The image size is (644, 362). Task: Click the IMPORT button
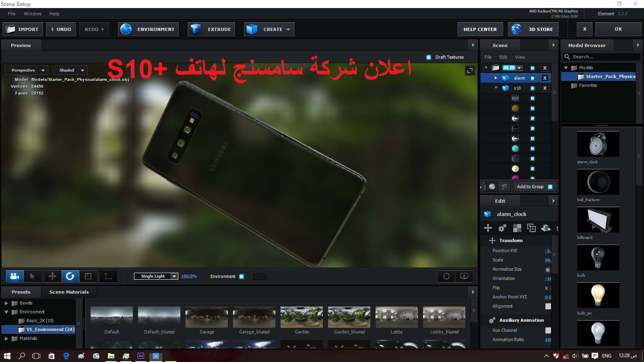point(23,29)
